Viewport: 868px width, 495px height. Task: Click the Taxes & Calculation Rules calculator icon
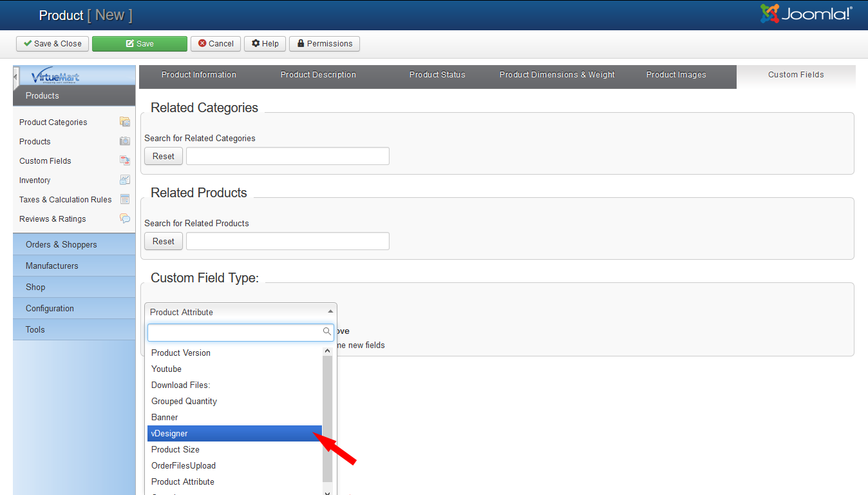(125, 199)
